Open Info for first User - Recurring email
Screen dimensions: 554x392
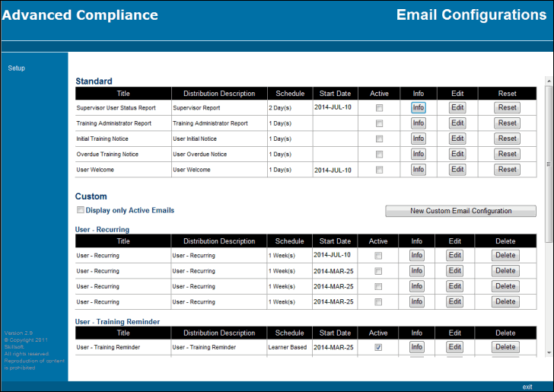[x=416, y=256]
